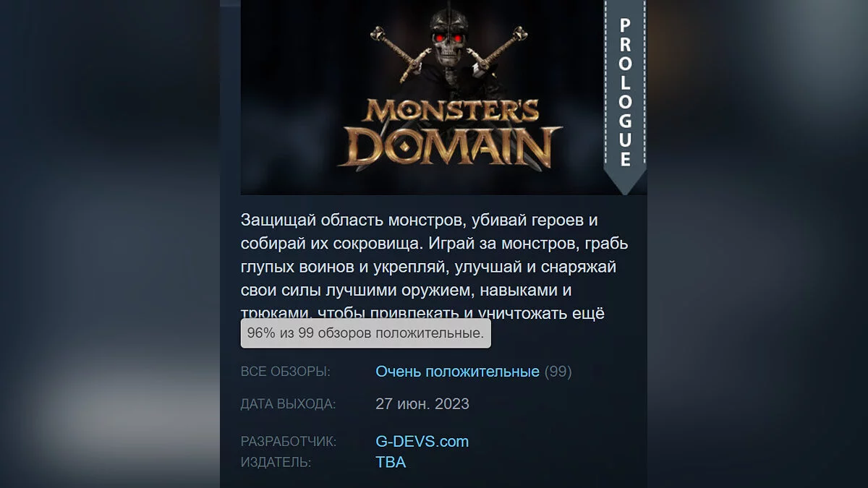This screenshot has width=868, height=488.
Task: Click the red-eyed skull emblem
Action: pyautogui.click(x=451, y=43)
